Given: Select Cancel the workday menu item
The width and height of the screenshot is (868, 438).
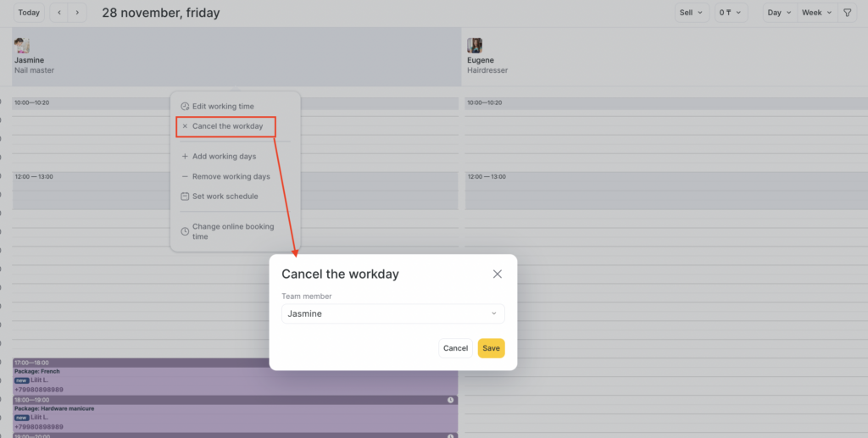Looking at the screenshot, I should (x=226, y=126).
